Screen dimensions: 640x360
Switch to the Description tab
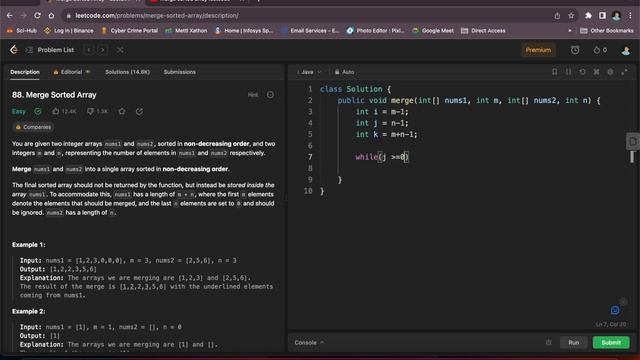pyautogui.click(x=25, y=72)
